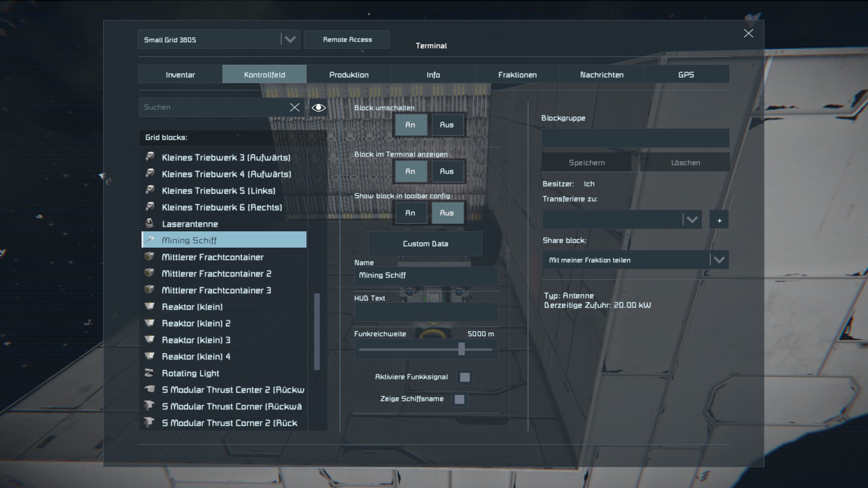Select Mittlerer Frachtcontainer 2 cargo icon
Screen dimensions: 868x488
150,273
